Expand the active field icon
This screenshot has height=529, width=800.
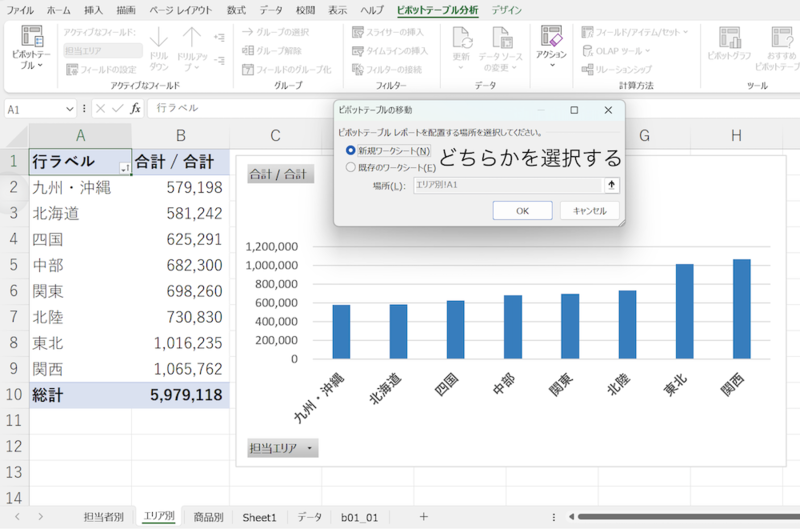219,37
